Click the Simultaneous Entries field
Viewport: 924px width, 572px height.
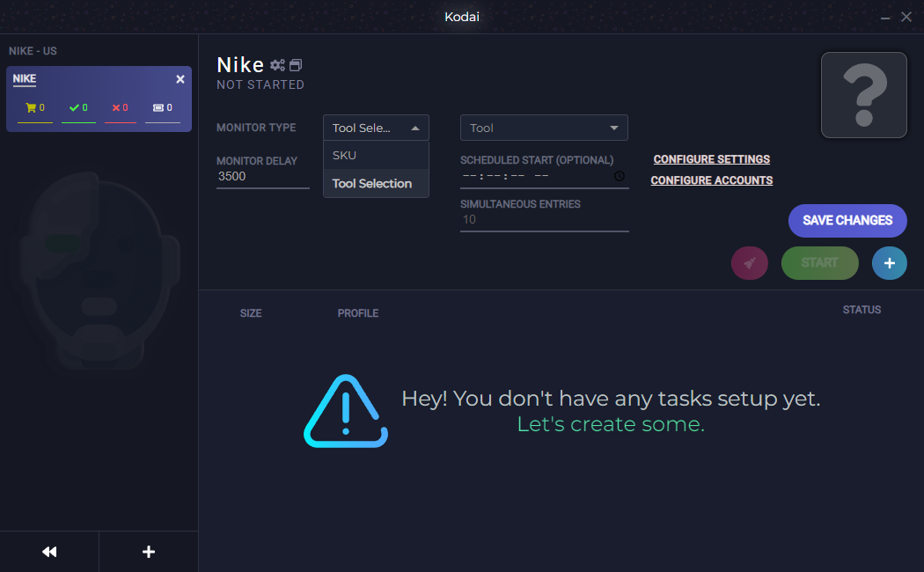[x=544, y=220]
